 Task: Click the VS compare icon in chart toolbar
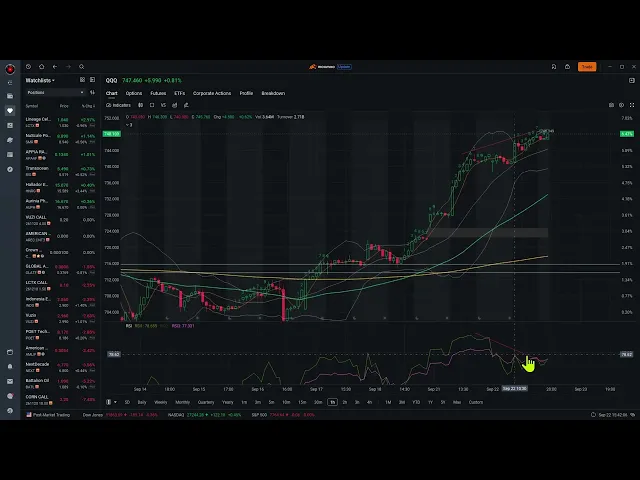[x=163, y=105]
